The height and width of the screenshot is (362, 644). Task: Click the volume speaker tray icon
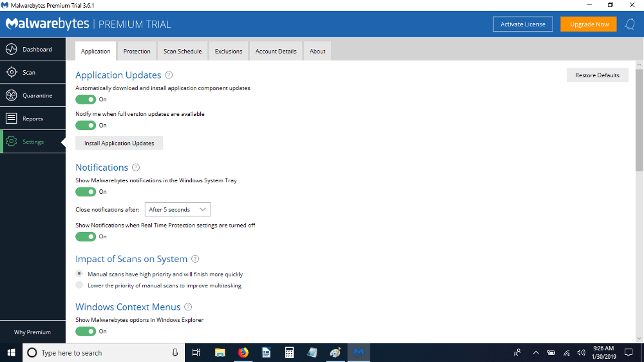pos(581,352)
